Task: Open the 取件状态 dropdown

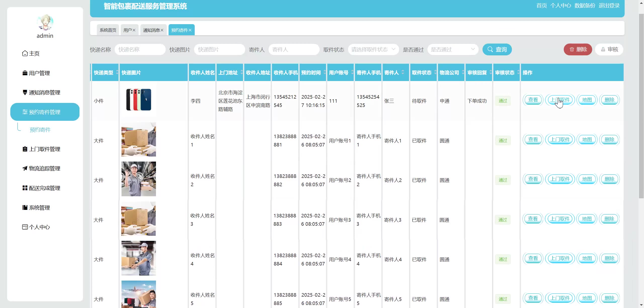Action: click(x=373, y=50)
